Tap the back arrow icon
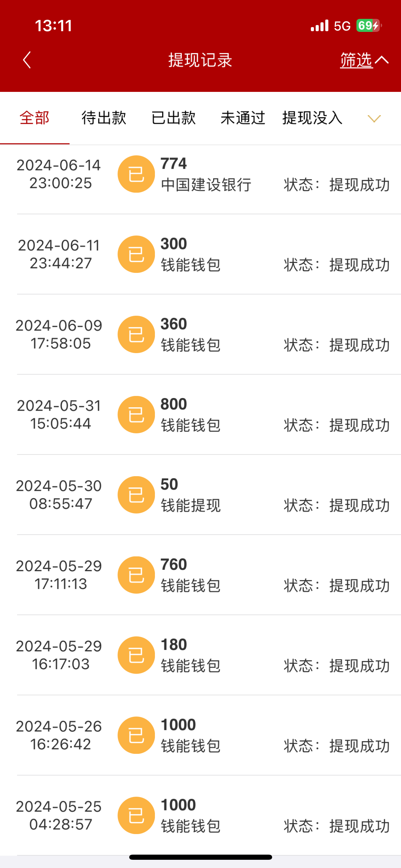The image size is (401, 868). point(27,60)
